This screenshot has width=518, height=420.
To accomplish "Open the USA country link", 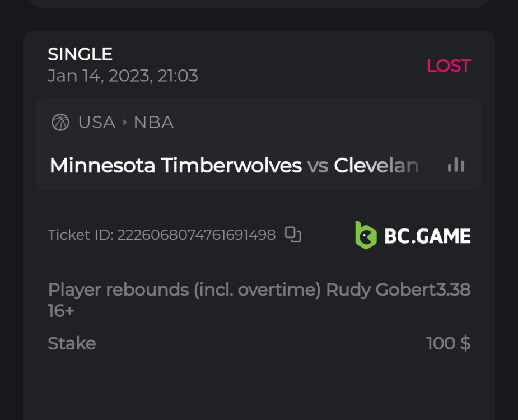I will tap(97, 122).
